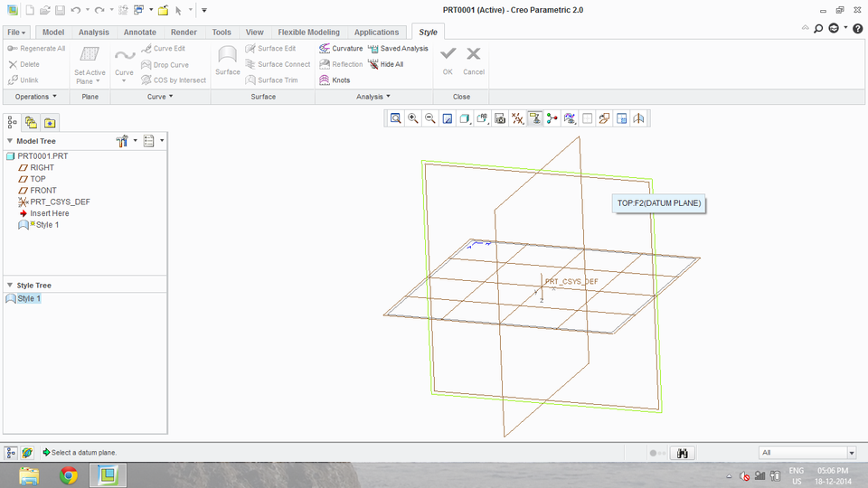868x488 pixels.
Task: Select the FRONT datum plane in tree
Action: point(42,191)
